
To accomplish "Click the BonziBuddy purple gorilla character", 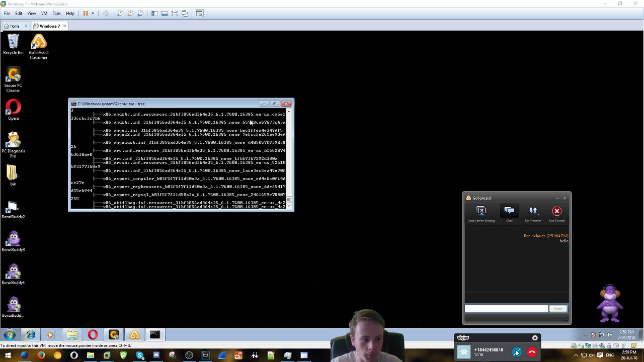I will (x=610, y=303).
